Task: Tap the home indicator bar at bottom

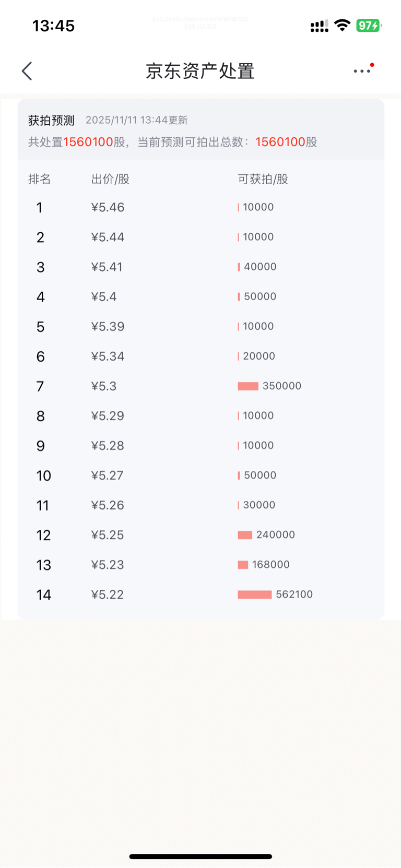Action: click(x=200, y=857)
